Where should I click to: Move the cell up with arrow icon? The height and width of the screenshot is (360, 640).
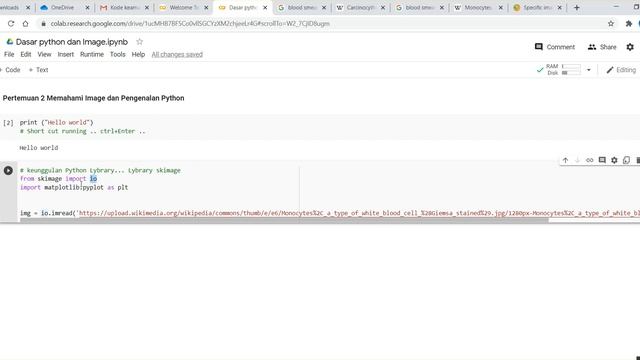coord(565,160)
